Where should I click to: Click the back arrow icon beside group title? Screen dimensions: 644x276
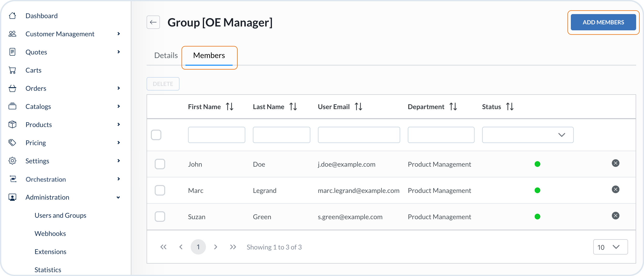click(x=153, y=22)
